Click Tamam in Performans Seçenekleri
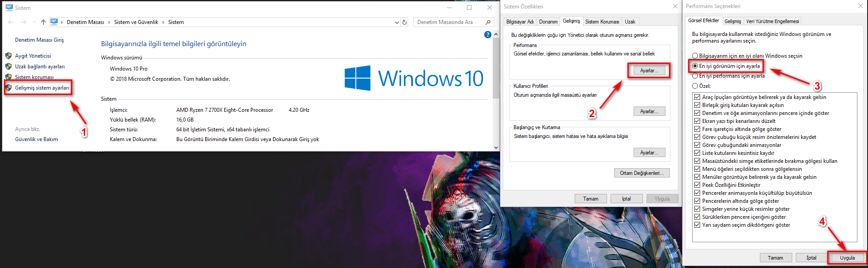 775,258
